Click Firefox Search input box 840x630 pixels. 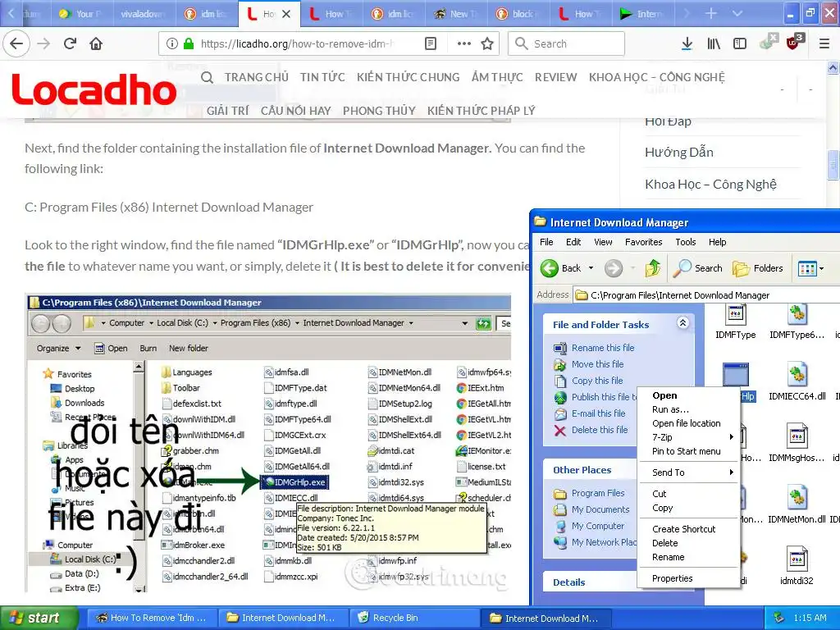[x=567, y=43]
